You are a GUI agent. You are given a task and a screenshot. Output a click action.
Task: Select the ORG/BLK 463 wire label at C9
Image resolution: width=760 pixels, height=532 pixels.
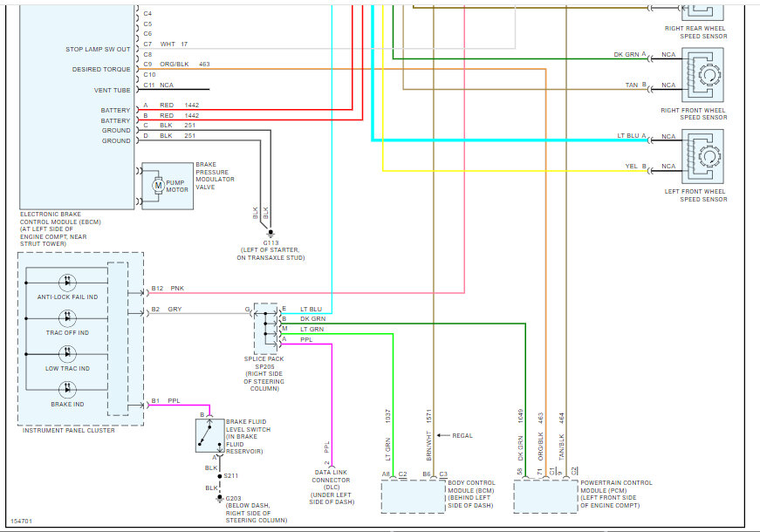185,65
